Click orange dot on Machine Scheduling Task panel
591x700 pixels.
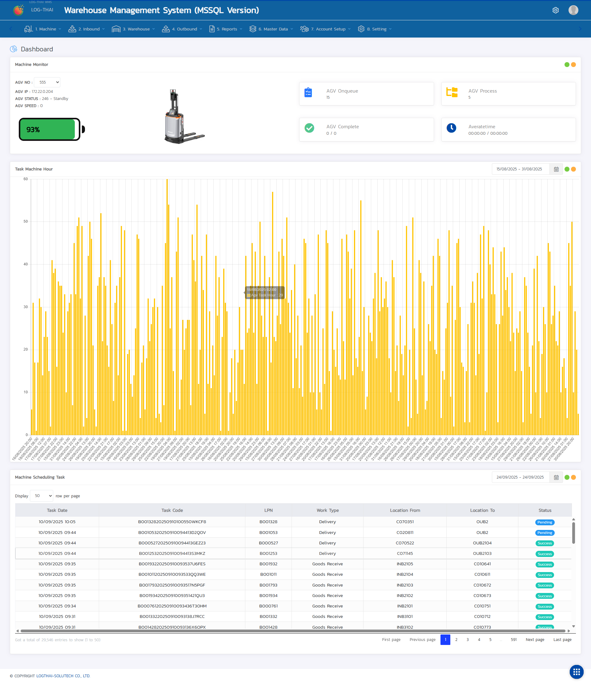[x=573, y=477]
